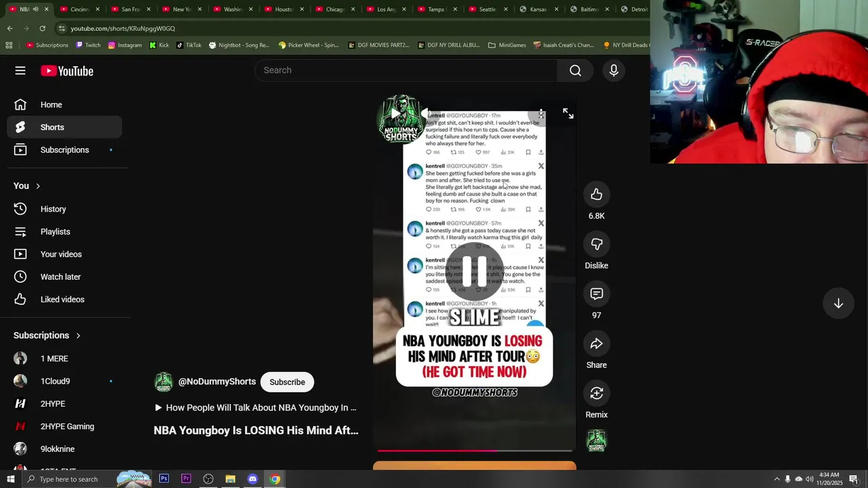Open the NoDummyShorts channel avatar
Screen dimensions: 868x488
tap(163, 382)
